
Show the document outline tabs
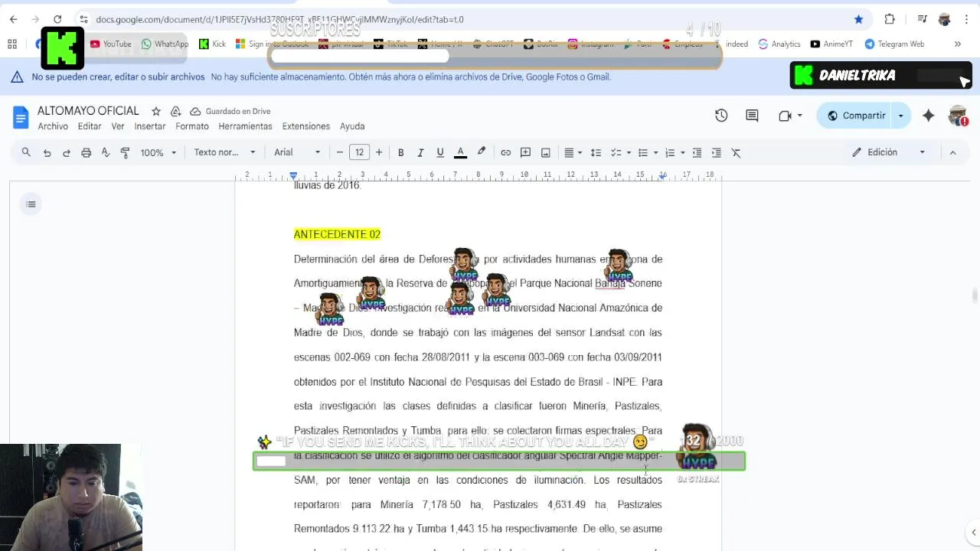[x=31, y=204]
